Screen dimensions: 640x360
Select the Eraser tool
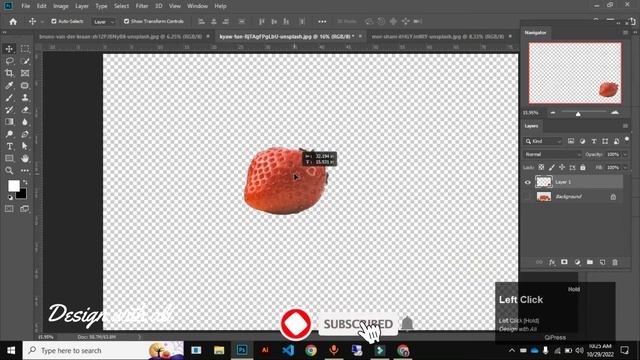tap(25, 110)
